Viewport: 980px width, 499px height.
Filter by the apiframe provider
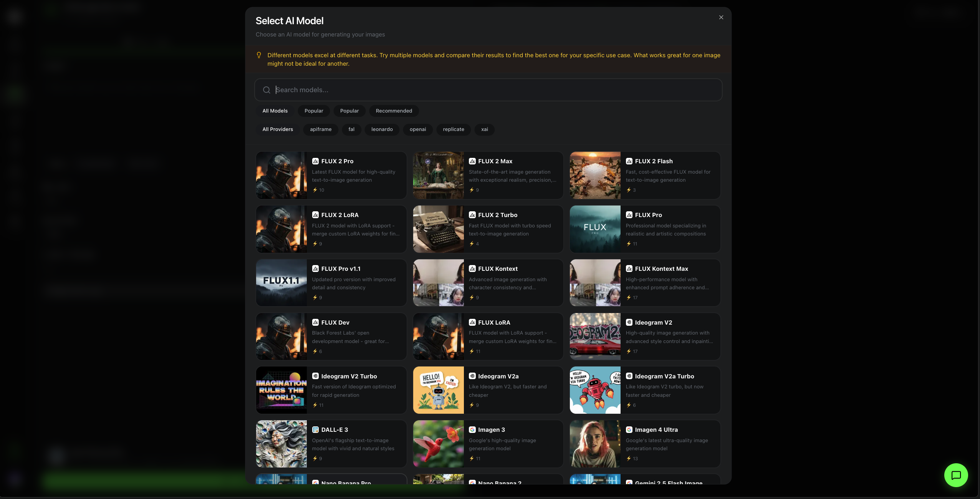pyautogui.click(x=321, y=129)
